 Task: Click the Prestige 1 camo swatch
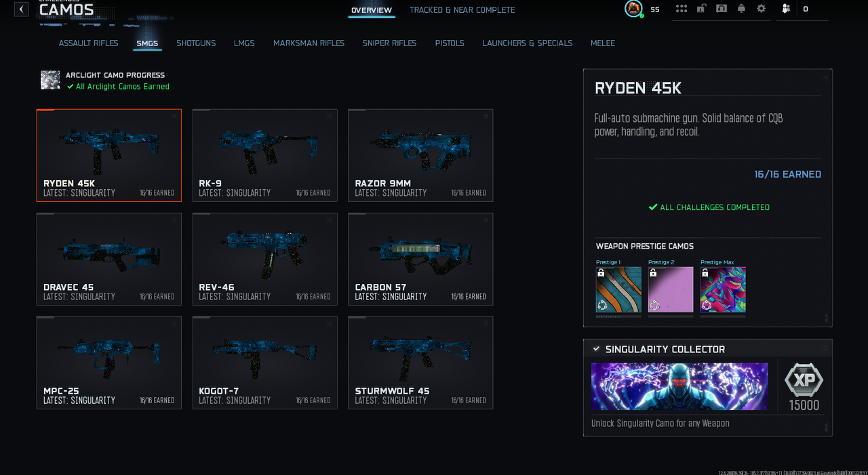click(x=618, y=289)
